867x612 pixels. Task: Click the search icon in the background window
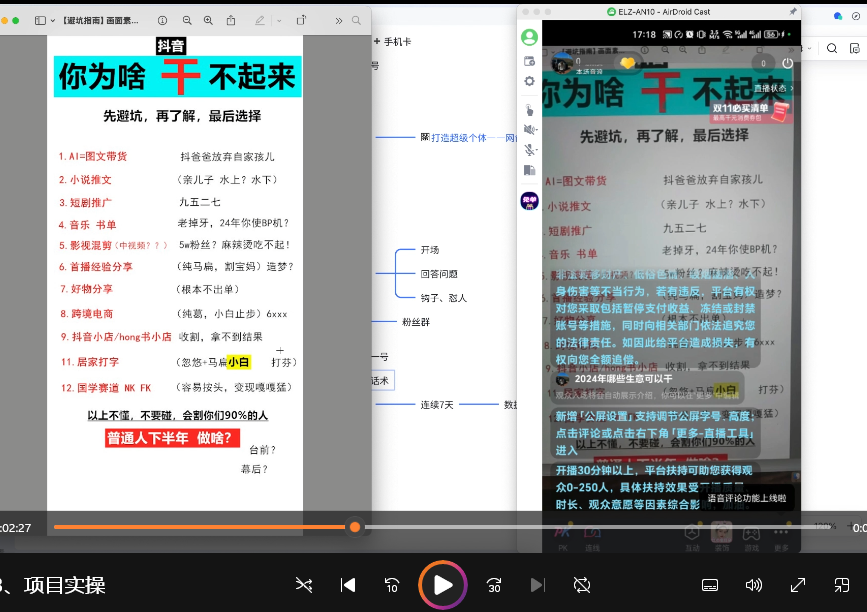coord(832,48)
